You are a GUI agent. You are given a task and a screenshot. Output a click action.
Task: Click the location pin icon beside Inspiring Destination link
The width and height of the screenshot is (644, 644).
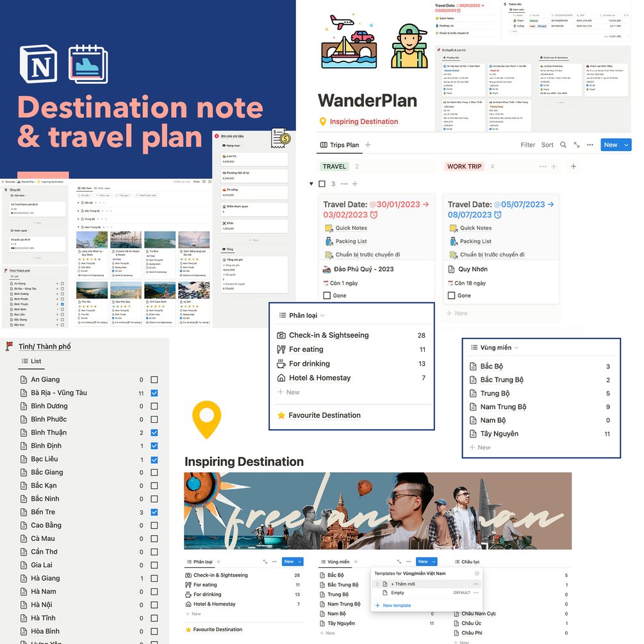[x=323, y=122]
